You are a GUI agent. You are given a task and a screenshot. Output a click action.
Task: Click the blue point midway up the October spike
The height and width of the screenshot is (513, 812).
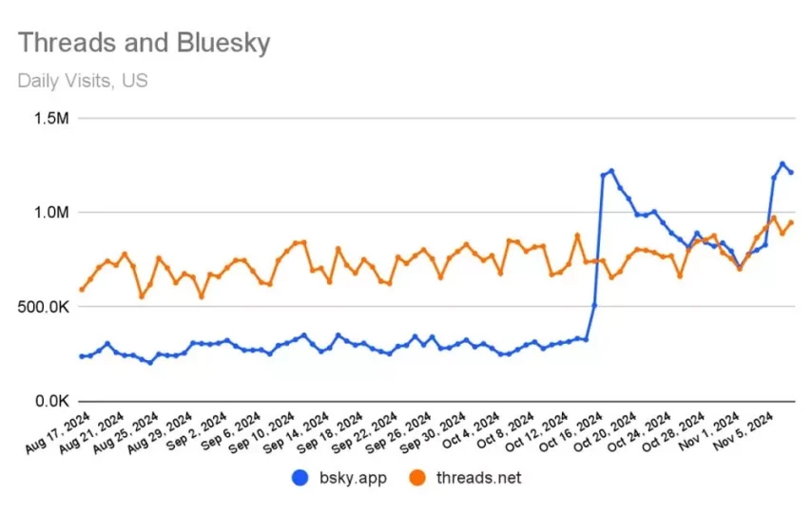(594, 305)
